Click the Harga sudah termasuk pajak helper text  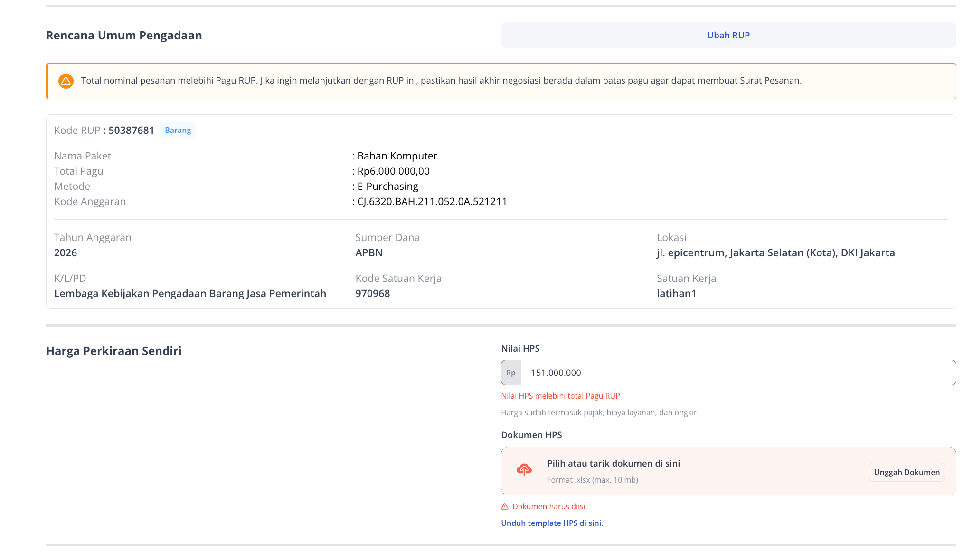pos(598,412)
